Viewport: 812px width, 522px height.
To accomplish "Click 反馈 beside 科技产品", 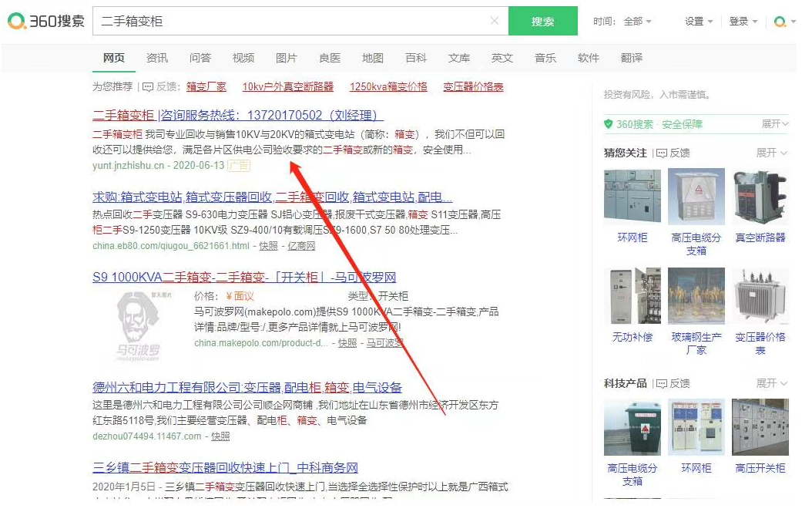I will pos(673,383).
